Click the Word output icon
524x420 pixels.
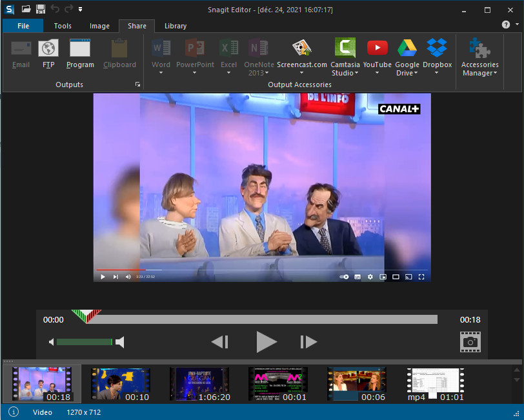[x=161, y=48]
